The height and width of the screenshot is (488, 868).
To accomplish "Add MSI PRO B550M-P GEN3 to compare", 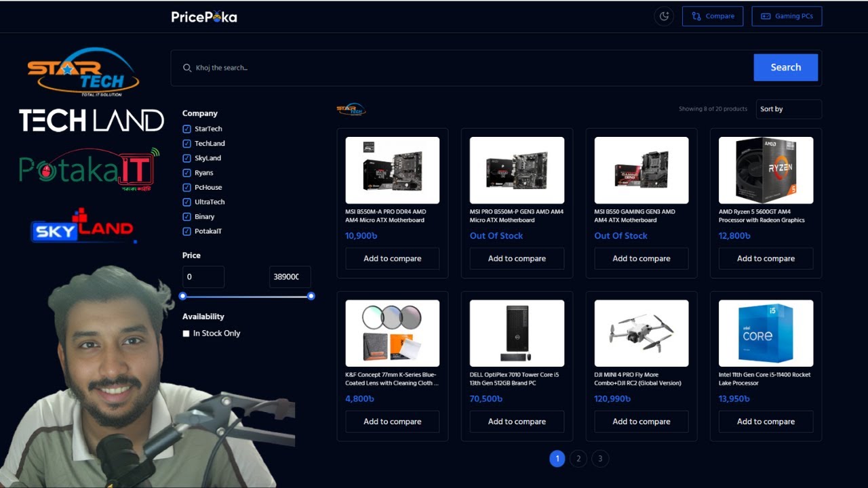I will point(517,258).
